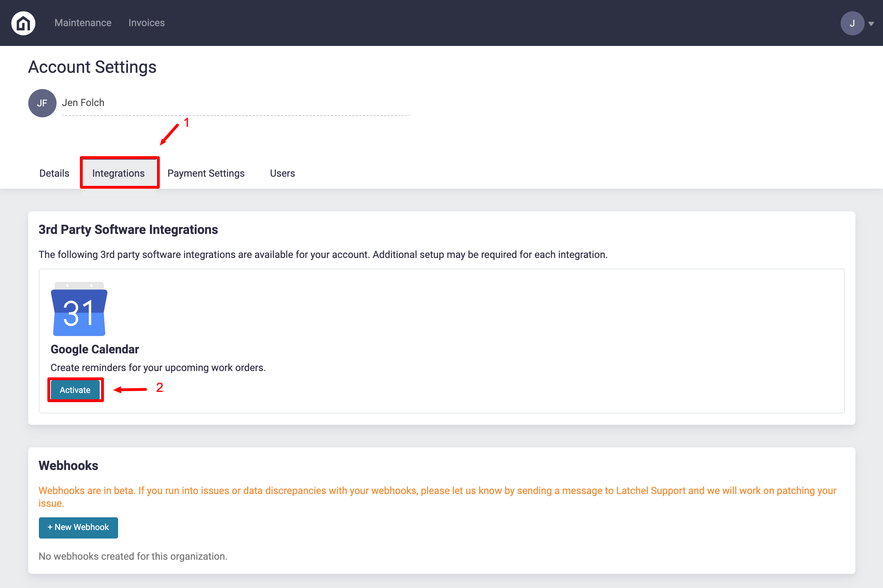Image resolution: width=883 pixels, height=588 pixels.
Task: Click the Google Calendar reminders description text
Action: [x=158, y=367]
